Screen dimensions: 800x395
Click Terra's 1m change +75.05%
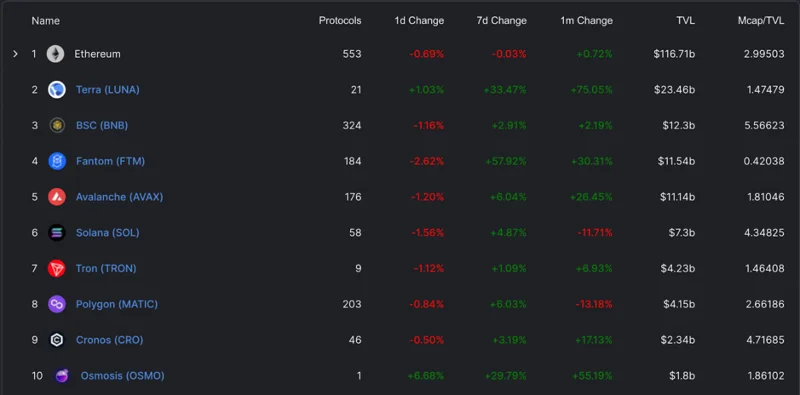click(591, 90)
